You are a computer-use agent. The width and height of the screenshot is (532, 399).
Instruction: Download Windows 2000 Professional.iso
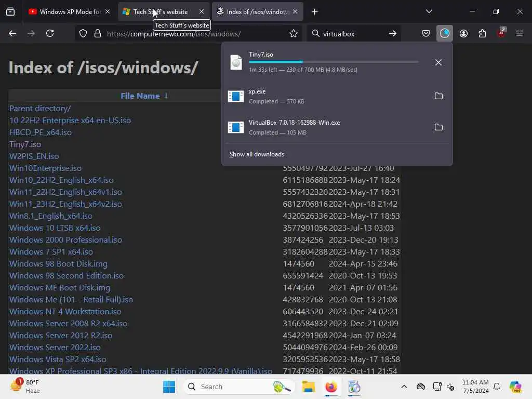pyautogui.click(x=65, y=240)
